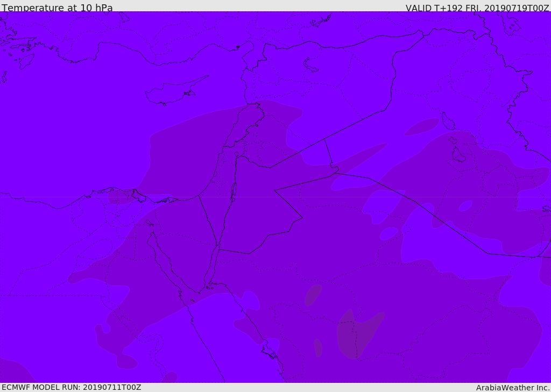Click the 'VALID T+192 FRI. 20190719T00Z' label

[x=478, y=8]
